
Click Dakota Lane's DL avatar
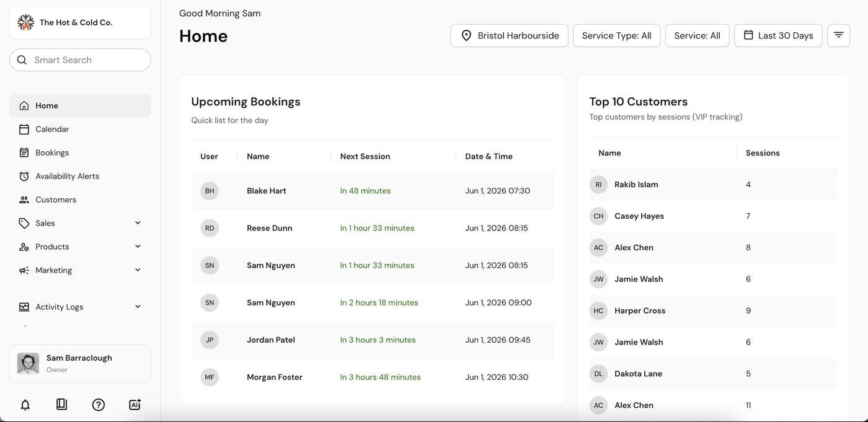coord(598,374)
